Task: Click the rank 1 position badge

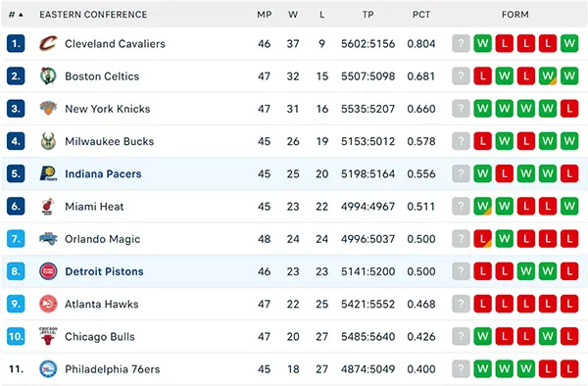Action: click(16, 43)
